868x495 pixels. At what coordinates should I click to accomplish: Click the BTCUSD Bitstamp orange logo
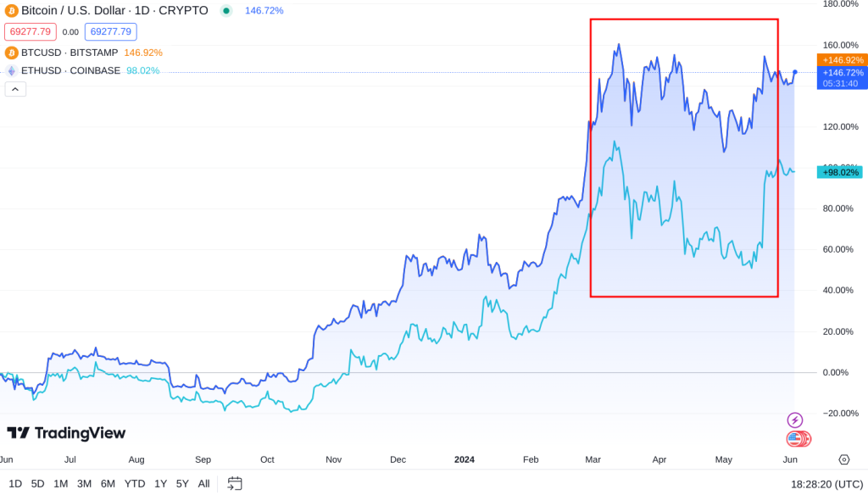point(12,53)
